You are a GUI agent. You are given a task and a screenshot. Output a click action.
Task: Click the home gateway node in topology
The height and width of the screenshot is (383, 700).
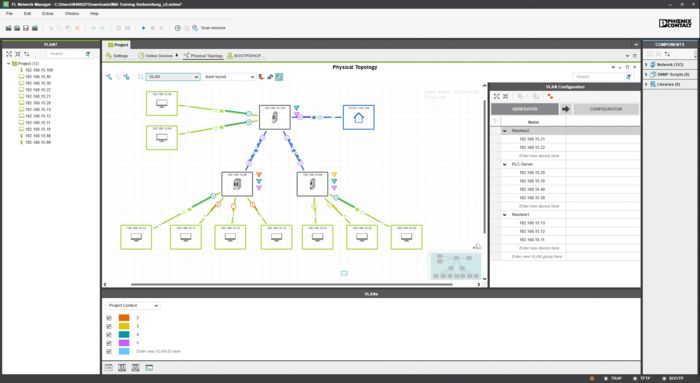[x=358, y=117]
